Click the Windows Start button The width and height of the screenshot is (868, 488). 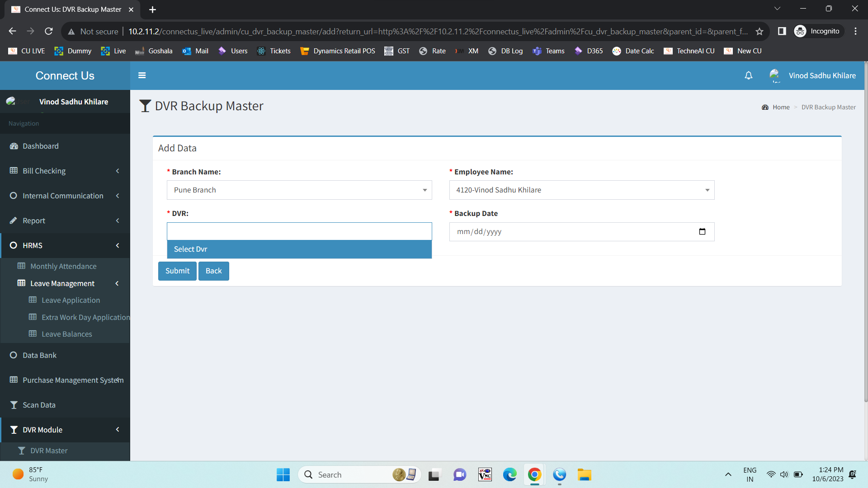click(283, 475)
